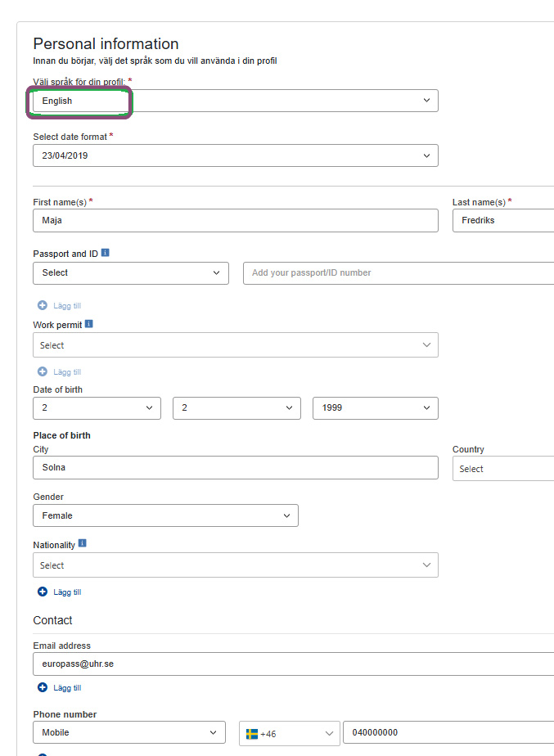Open the Work permit Select dropdown
The width and height of the screenshot is (554, 756).
pos(235,345)
